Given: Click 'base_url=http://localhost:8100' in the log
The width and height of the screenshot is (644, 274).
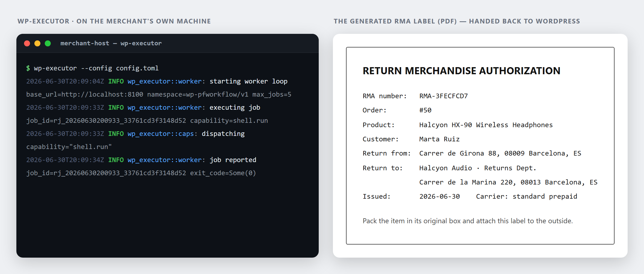Looking at the screenshot, I should click(85, 94).
